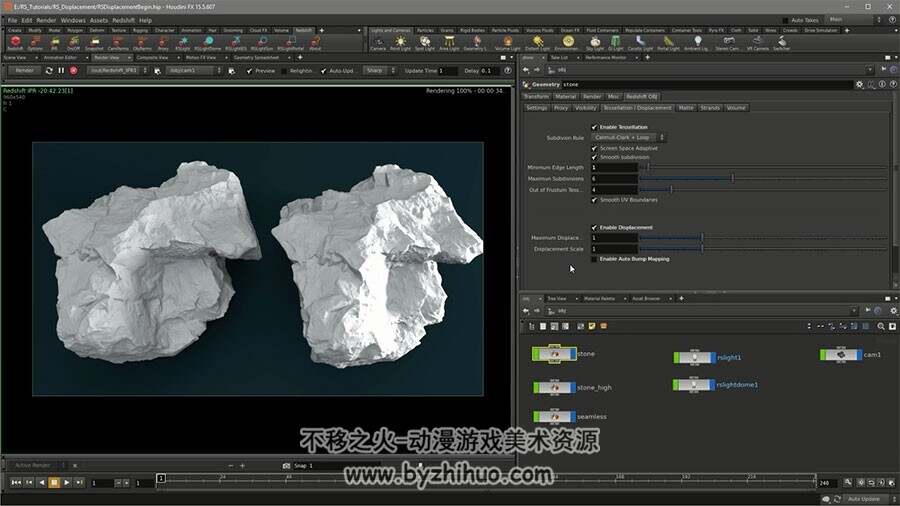Add a Volume Light from the shelf
Image resolution: width=900 pixels, height=506 pixels.
click(507, 42)
